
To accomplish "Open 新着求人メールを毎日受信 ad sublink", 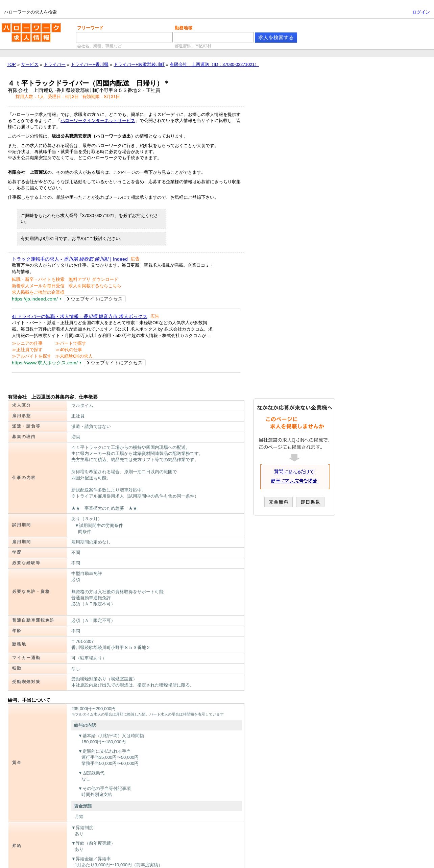I will (38, 286).
